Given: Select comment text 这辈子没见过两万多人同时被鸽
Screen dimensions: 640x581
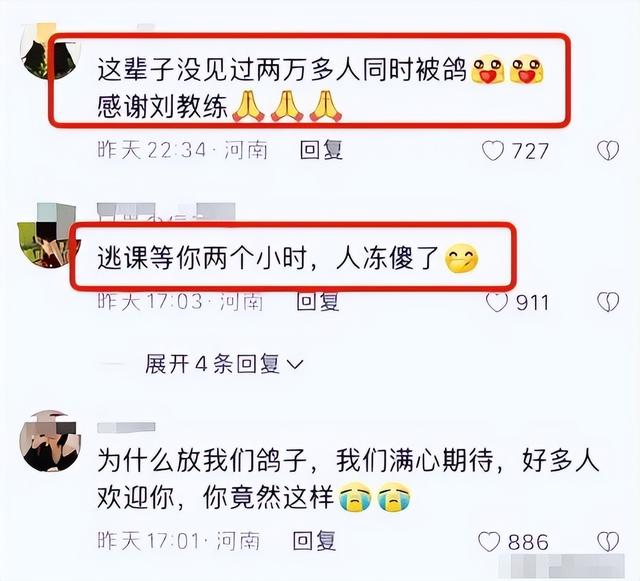Looking at the screenshot, I should pyautogui.click(x=282, y=71).
